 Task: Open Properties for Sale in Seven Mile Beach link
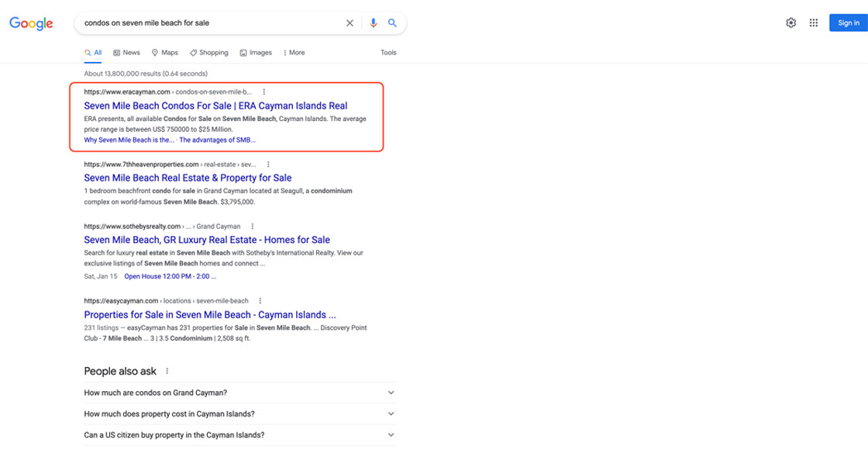pyautogui.click(x=210, y=315)
